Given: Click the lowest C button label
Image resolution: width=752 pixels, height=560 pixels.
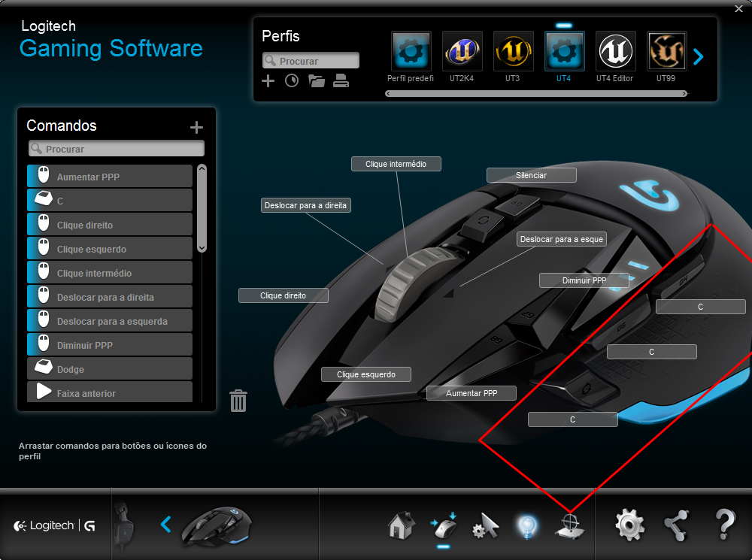Looking at the screenshot, I should (572, 419).
